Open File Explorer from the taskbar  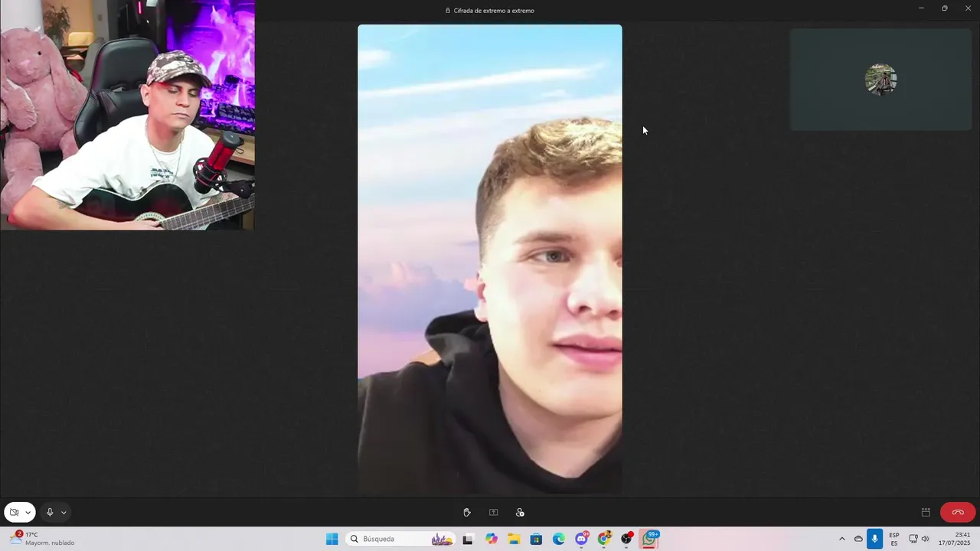pyautogui.click(x=514, y=539)
